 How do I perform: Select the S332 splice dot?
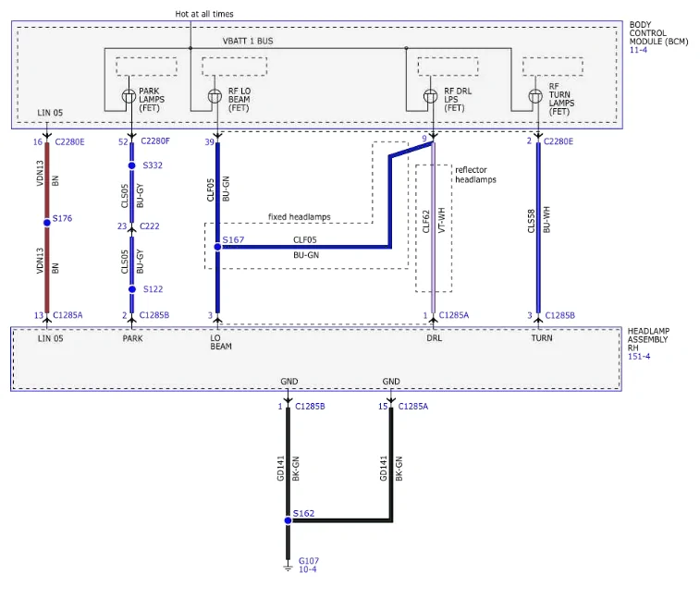[131, 165]
